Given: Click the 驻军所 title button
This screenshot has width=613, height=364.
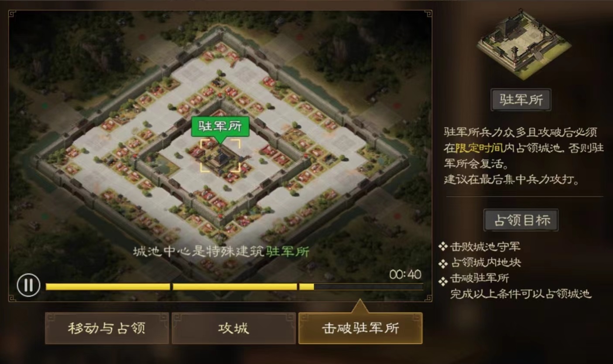Looking at the screenshot, I should point(521,100).
